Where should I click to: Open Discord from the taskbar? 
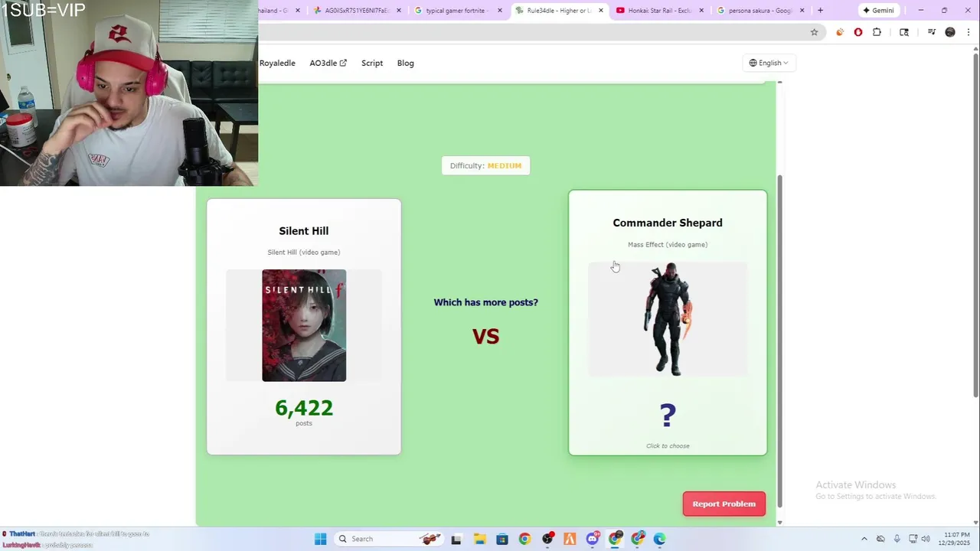(x=593, y=539)
